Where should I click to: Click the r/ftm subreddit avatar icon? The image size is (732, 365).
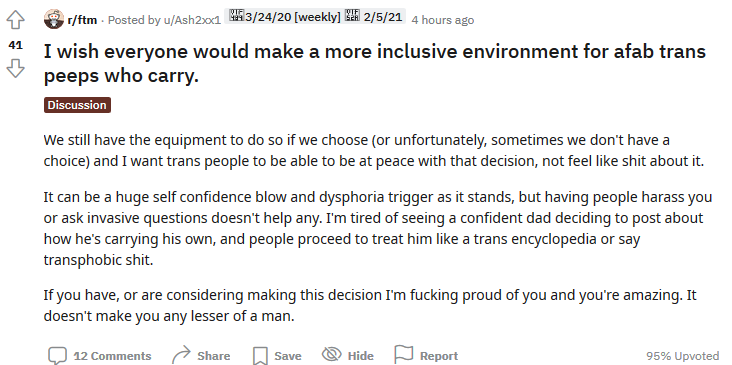pyautogui.click(x=54, y=19)
